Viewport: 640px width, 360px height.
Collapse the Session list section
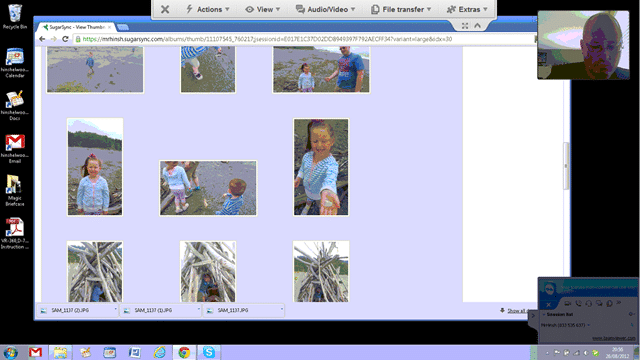[x=544, y=314]
